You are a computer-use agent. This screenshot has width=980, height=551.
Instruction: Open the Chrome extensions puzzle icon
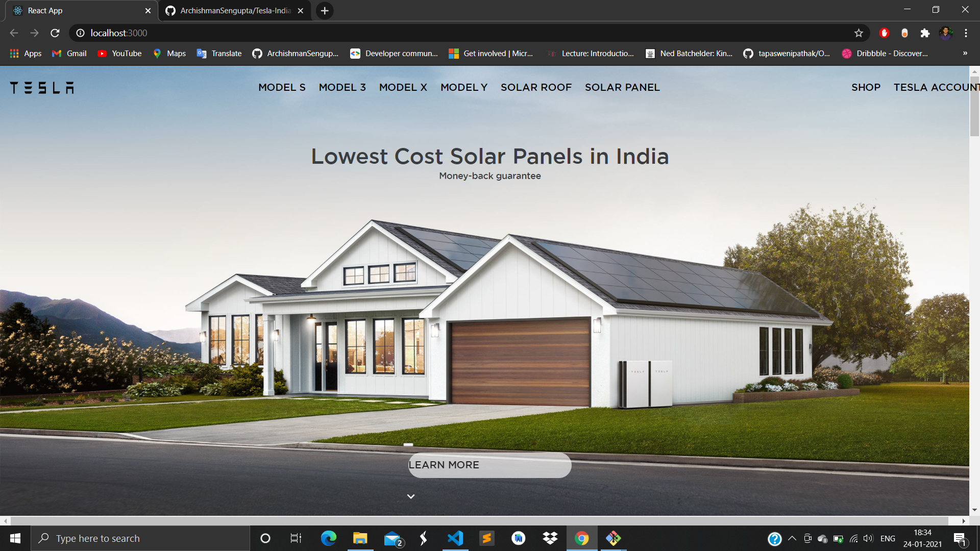(x=925, y=33)
